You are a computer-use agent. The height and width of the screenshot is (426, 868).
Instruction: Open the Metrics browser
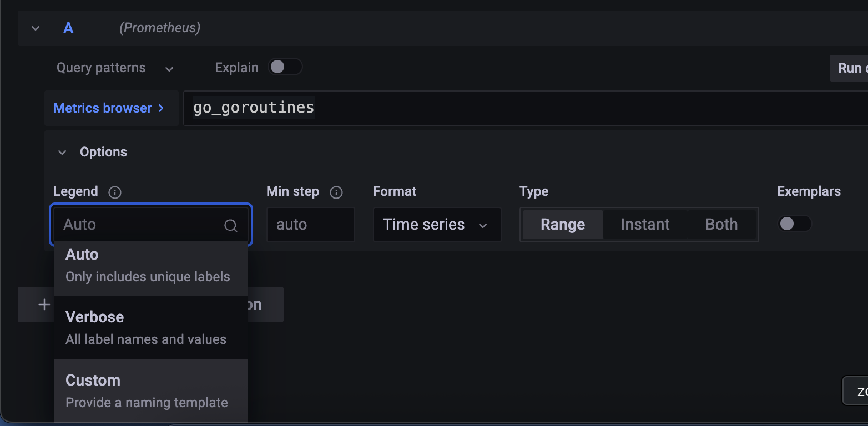(x=103, y=108)
